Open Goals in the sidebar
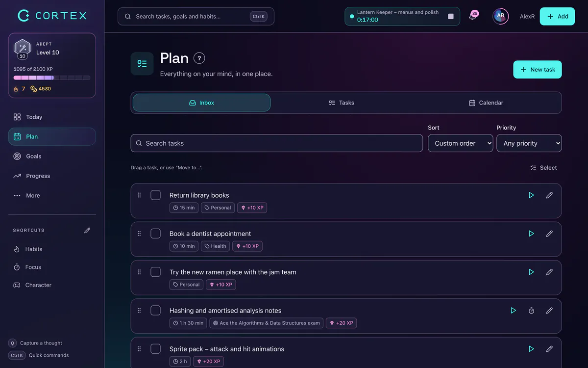588x368 pixels. click(52, 156)
